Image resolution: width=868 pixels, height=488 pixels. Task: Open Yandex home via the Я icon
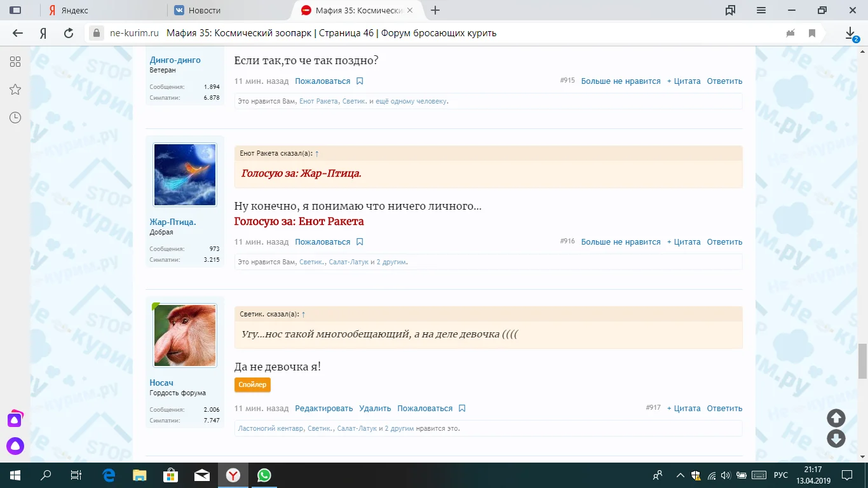pos(43,33)
